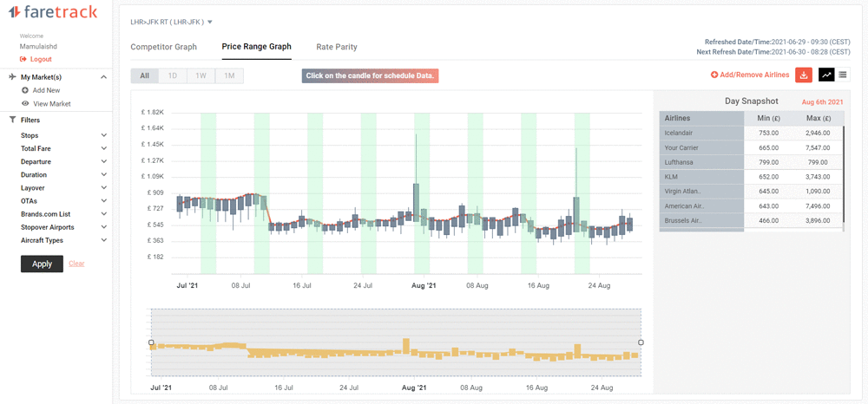Click the left range slider handle
The height and width of the screenshot is (404, 868).
point(151,342)
